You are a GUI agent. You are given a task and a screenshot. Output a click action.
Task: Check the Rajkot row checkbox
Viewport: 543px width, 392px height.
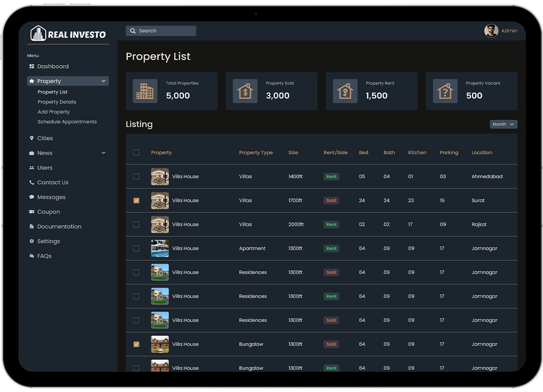tap(136, 225)
